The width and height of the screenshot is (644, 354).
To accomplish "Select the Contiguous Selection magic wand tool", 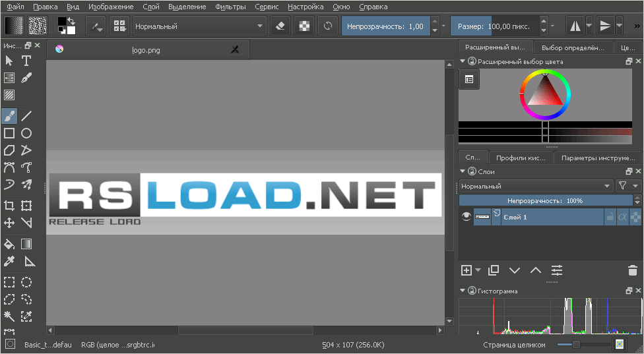I will coord(9,316).
